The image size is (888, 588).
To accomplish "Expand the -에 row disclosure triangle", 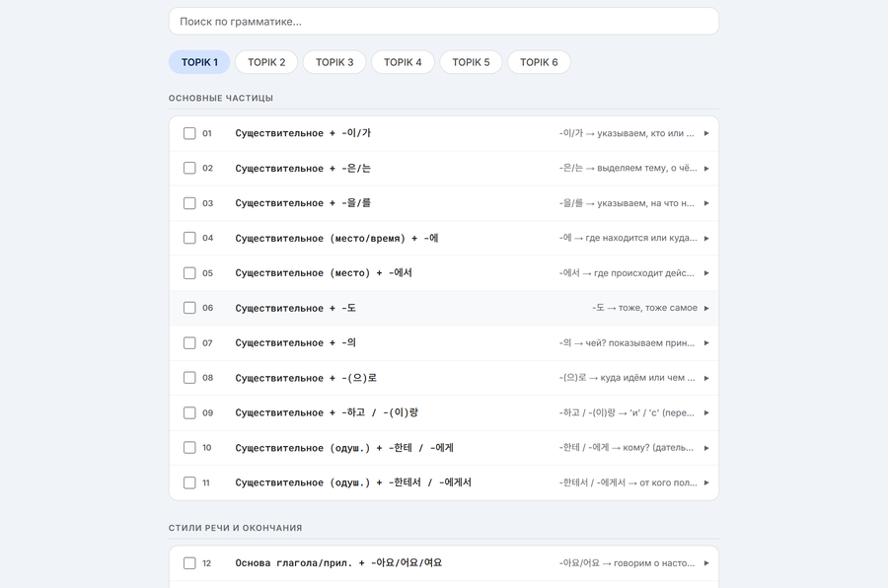I will pos(706,239).
